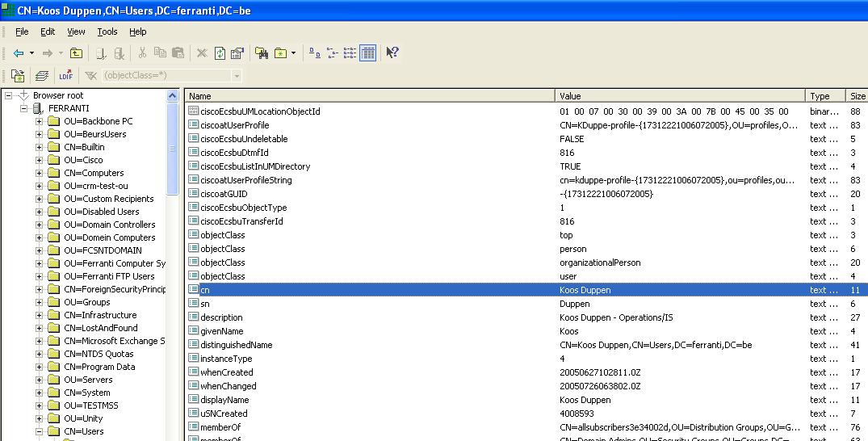
Task: Expand the CN=System tree node
Action: click(x=40, y=393)
